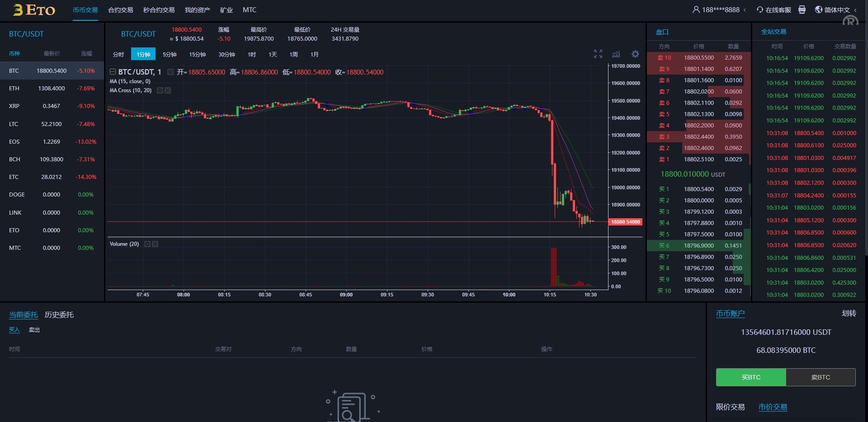
Task: Open chart fullscreen mode icon
Action: coord(598,54)
